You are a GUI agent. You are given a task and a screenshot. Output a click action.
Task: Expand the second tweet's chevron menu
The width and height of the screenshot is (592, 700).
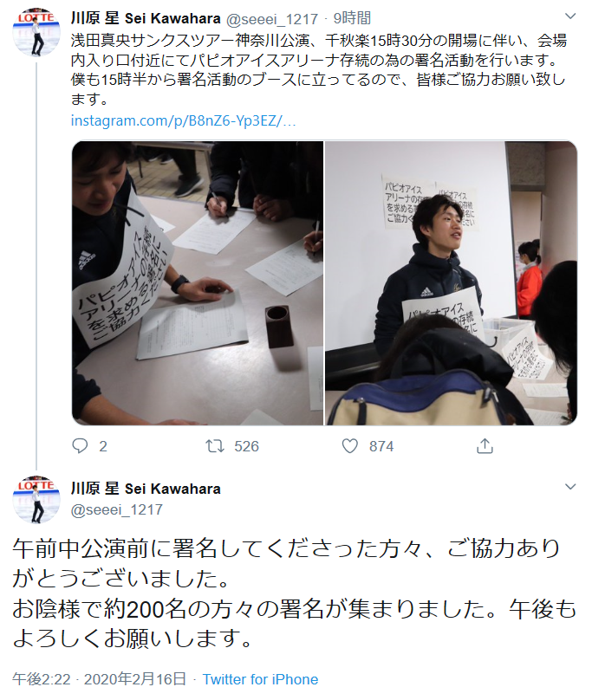pos(570,487)
